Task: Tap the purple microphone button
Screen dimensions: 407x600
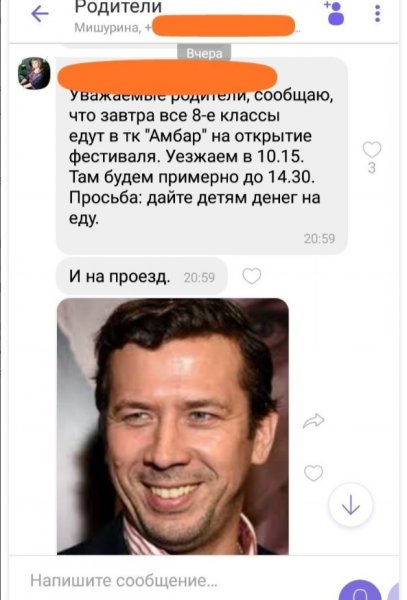Action: point(358,591)
